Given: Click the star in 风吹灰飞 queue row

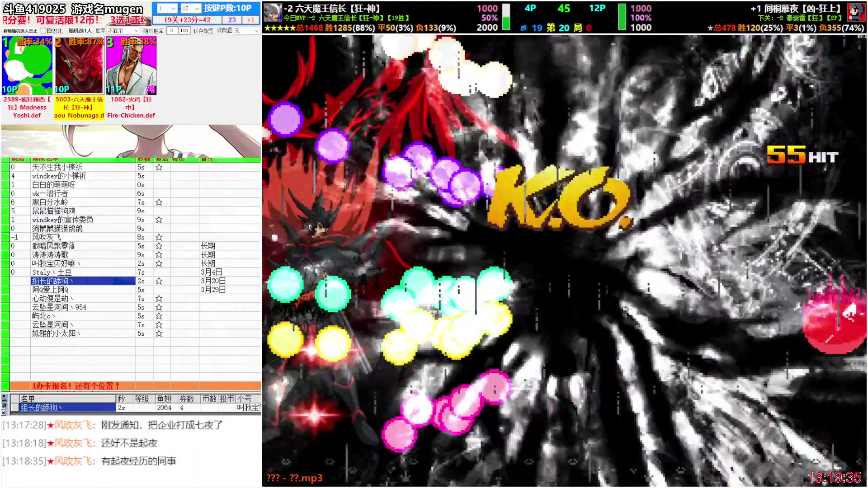Looking at the screenshot, I should 159,237.
